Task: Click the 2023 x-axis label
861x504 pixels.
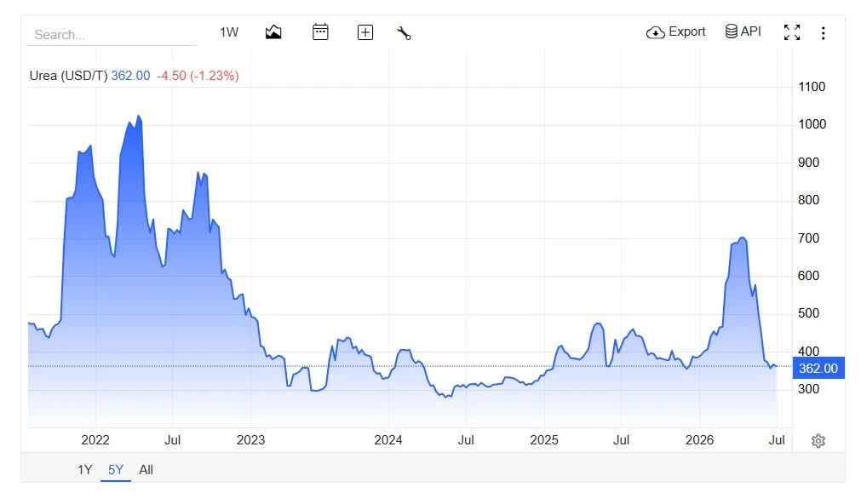Action: 251,440
